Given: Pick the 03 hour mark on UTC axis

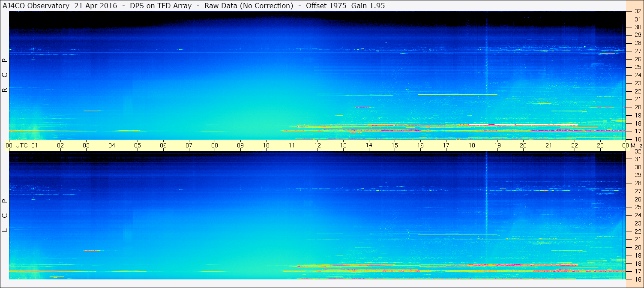Looking at the screenshot, I should 86,145.
